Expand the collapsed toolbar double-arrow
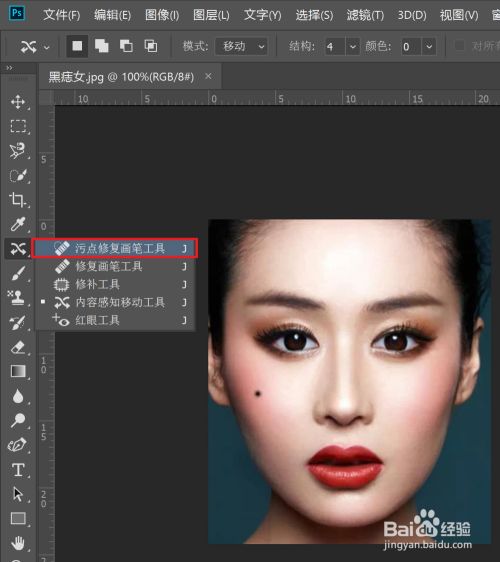The image size is (500, 562). pyautogui.click(x=9, y=68)
